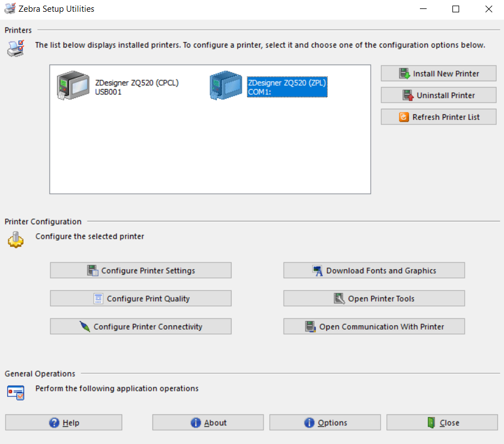Viewport: 504px width, 444px height.
Task: Select the ZDesigner ZQ520 (CPCL) printer icon
Action: (x=73, y=85)
